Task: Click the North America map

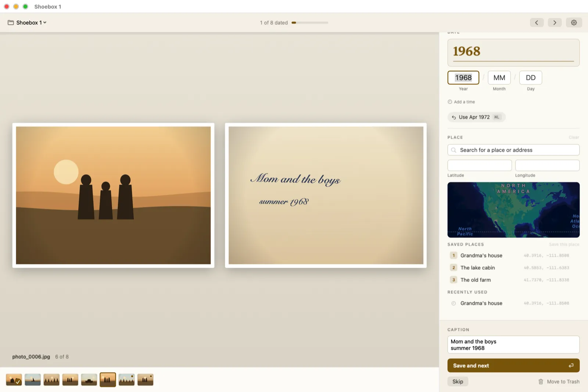Action: [513, 210]
